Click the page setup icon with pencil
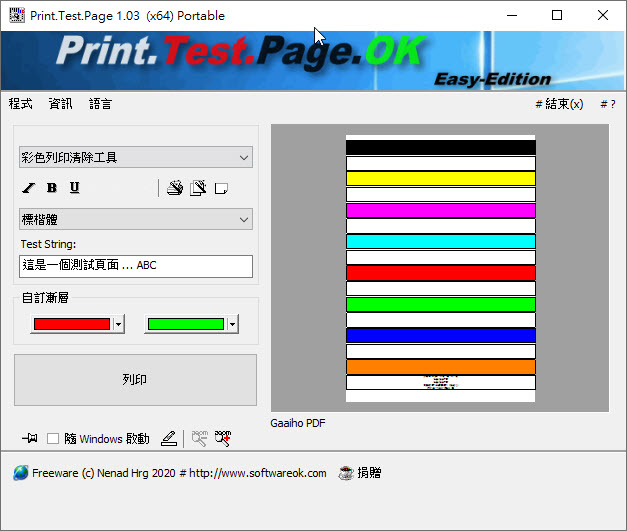627x531 pixels. [198, 188]
